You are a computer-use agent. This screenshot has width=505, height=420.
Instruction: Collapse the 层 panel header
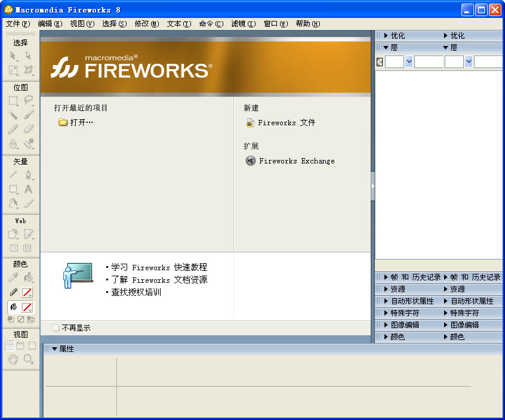click(394, 47)
